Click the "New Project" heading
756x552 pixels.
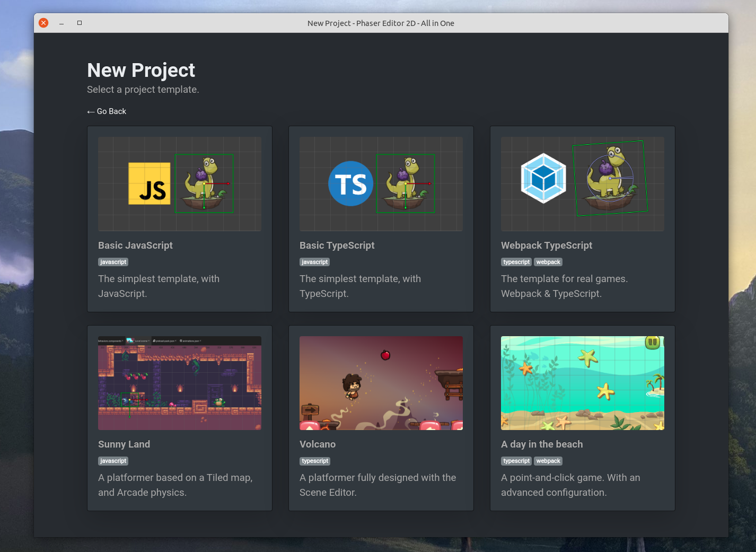coord(141,70)
